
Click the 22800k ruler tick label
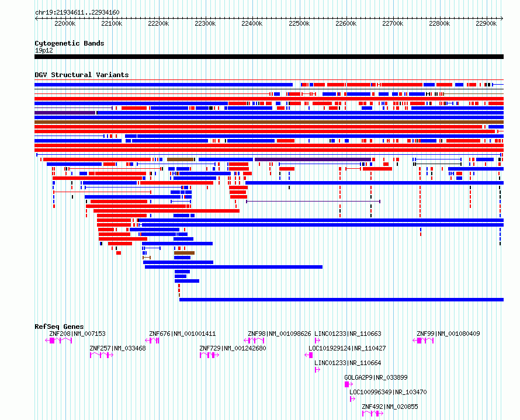pyautogui.click(x=440, y=23)
